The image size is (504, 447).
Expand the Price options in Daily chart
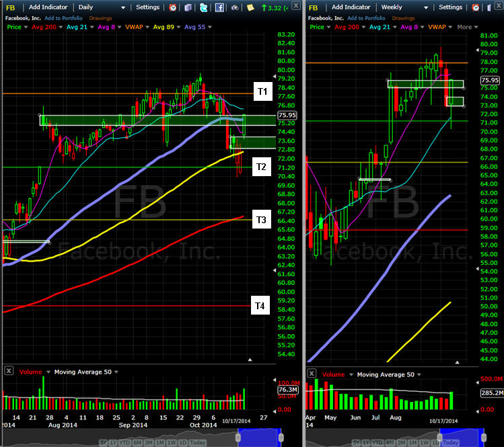26,28
